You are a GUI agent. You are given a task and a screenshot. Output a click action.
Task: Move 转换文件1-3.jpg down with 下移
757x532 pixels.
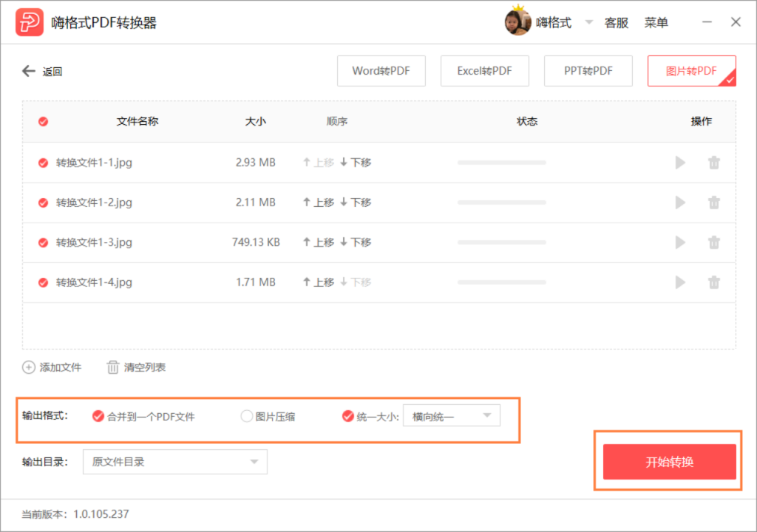tap(356, 242)
